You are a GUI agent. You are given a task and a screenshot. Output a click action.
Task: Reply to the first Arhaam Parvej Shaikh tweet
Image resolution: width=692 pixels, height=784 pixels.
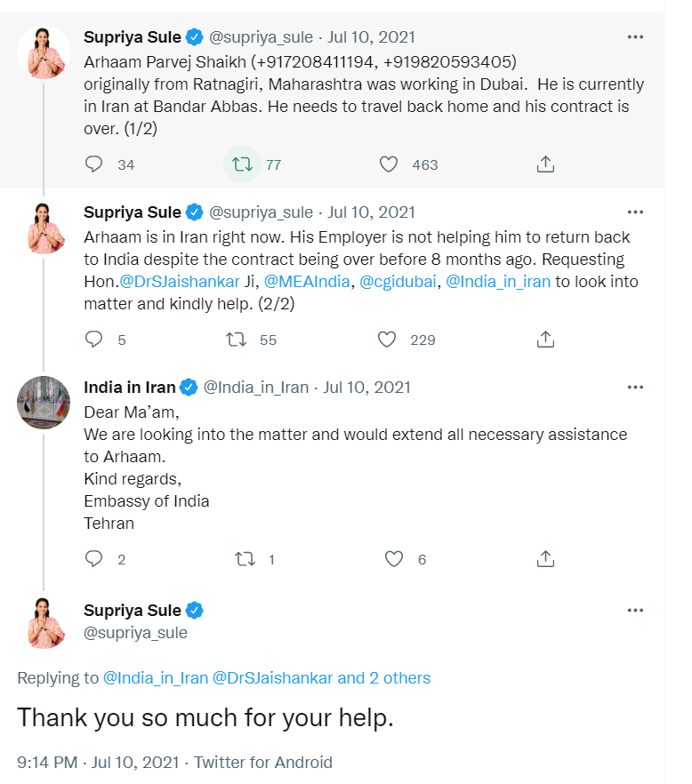(94, 164)
